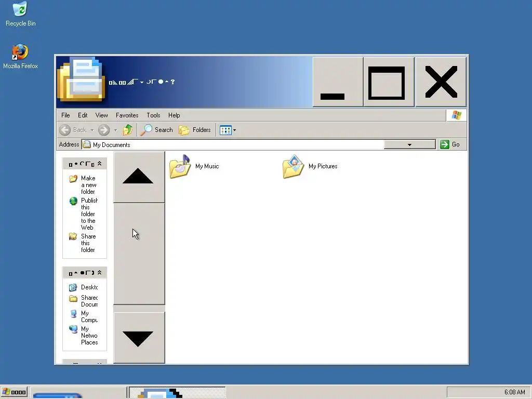Click the Publish folder globe icon
Screen dimensions: 532x399
73,201
